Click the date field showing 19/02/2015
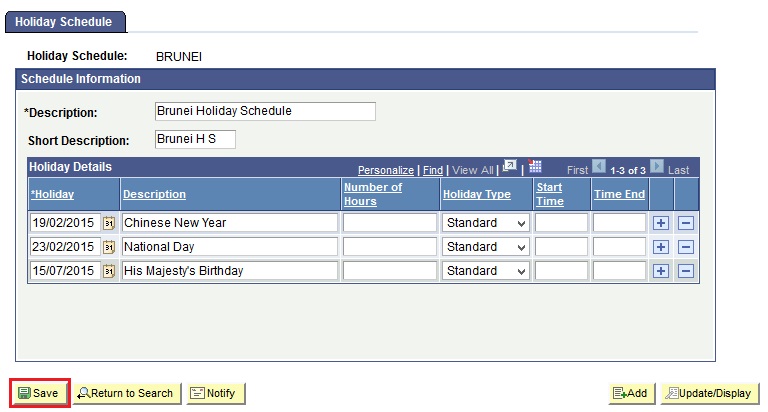The height and width of the screenshot is (412, 768). point(65,223)
